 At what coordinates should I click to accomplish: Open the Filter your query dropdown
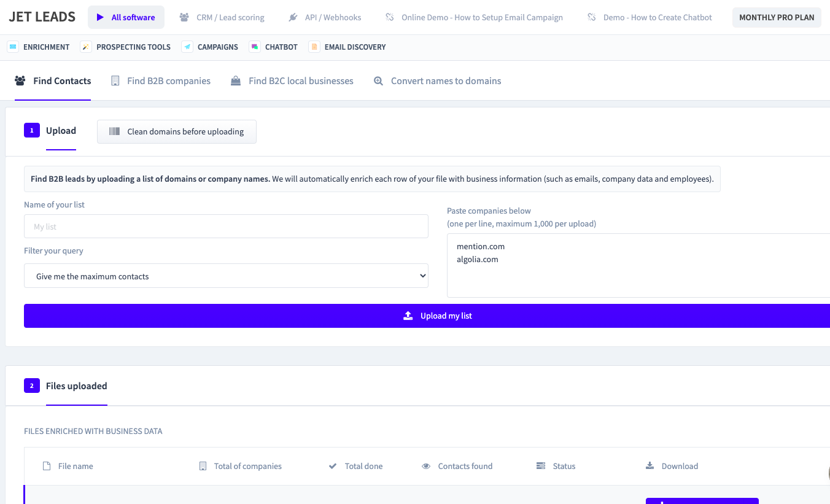pos(226,276)
